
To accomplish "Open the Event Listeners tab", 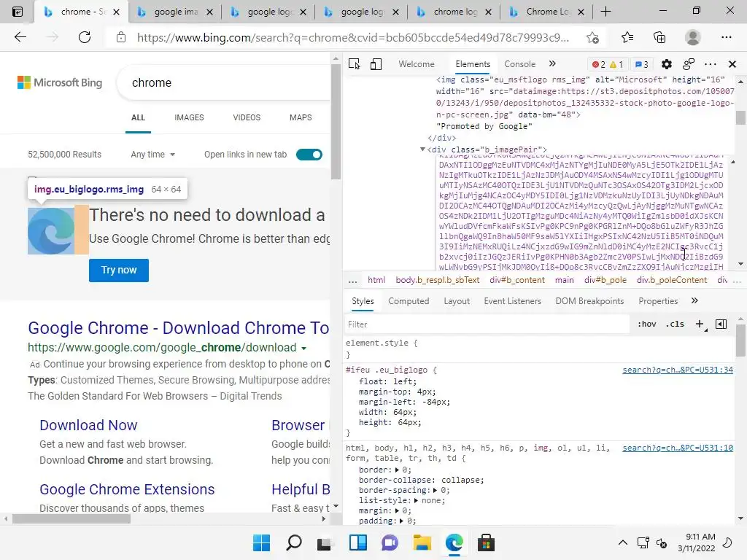I will coord(513,301).
